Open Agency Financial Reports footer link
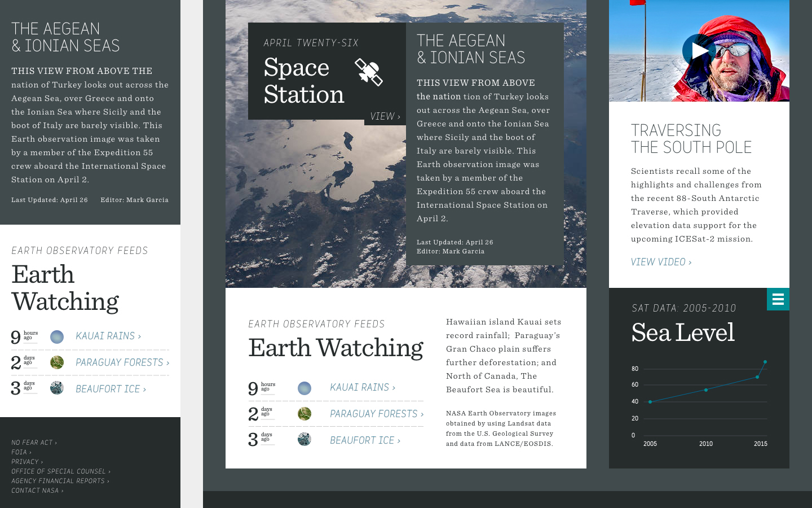Viewport: 812px width, 508px height. [60, 481]
